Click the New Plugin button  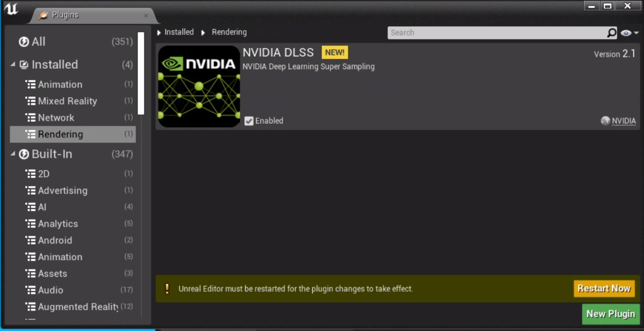[611, 314]
